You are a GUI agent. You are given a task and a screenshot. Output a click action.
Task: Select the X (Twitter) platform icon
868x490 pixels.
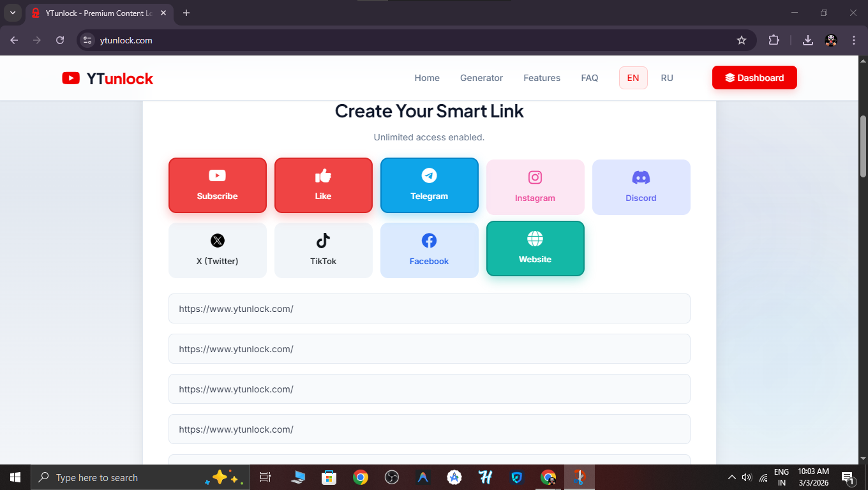click(x=217, y=250)
